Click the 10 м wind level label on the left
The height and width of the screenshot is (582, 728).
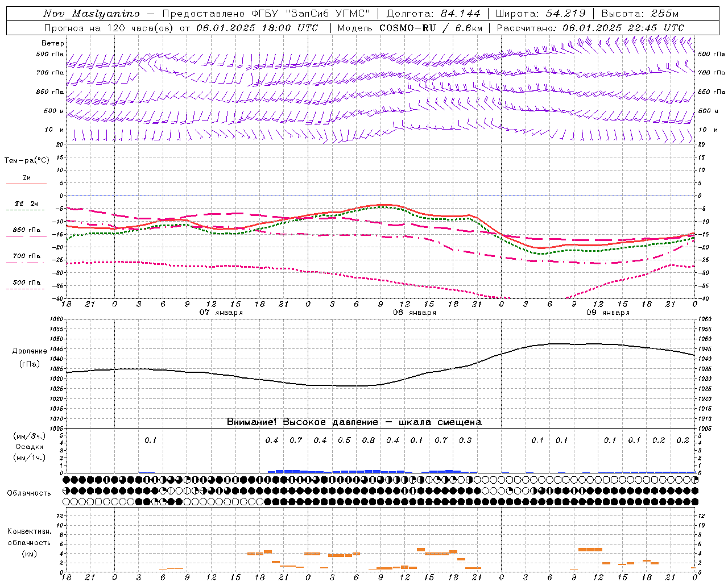click(x=55, y=130)
